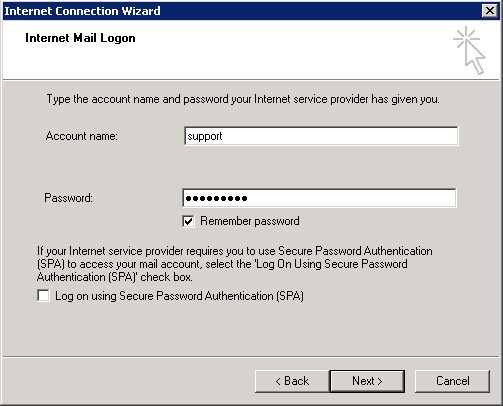Place cursor on the word 'support'
The height and width of the screenshot is (406, 503).
(205, 136)
